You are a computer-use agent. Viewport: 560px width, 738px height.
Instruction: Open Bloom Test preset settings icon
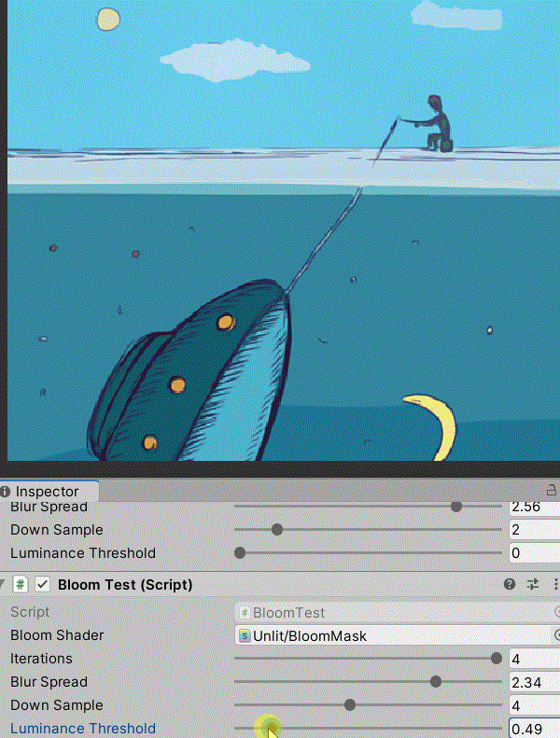(x=533, y=585)
